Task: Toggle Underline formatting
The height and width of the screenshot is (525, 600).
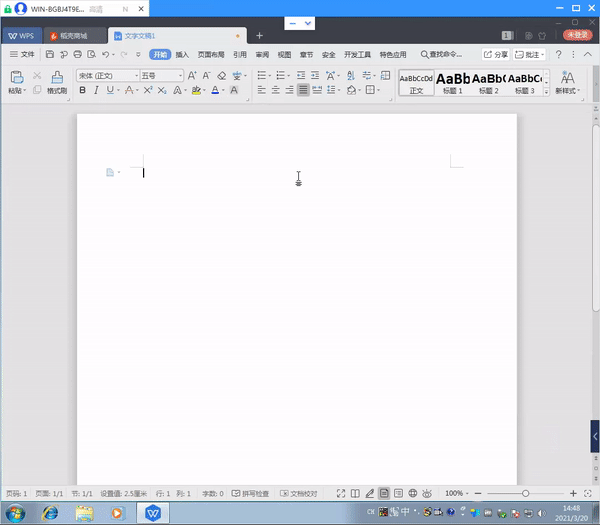Action: point(110,90)
